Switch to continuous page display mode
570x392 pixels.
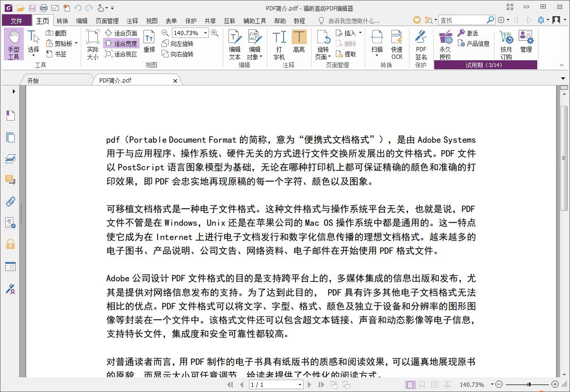(422, 384)
